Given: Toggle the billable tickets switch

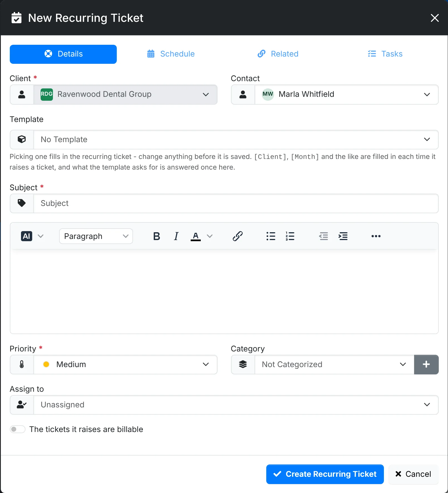Looking at the screenshot, I should pos(18,429).
